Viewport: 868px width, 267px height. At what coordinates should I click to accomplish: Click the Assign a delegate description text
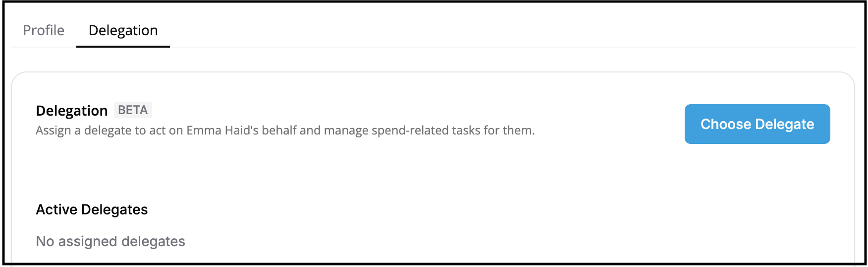click(285, 131)
